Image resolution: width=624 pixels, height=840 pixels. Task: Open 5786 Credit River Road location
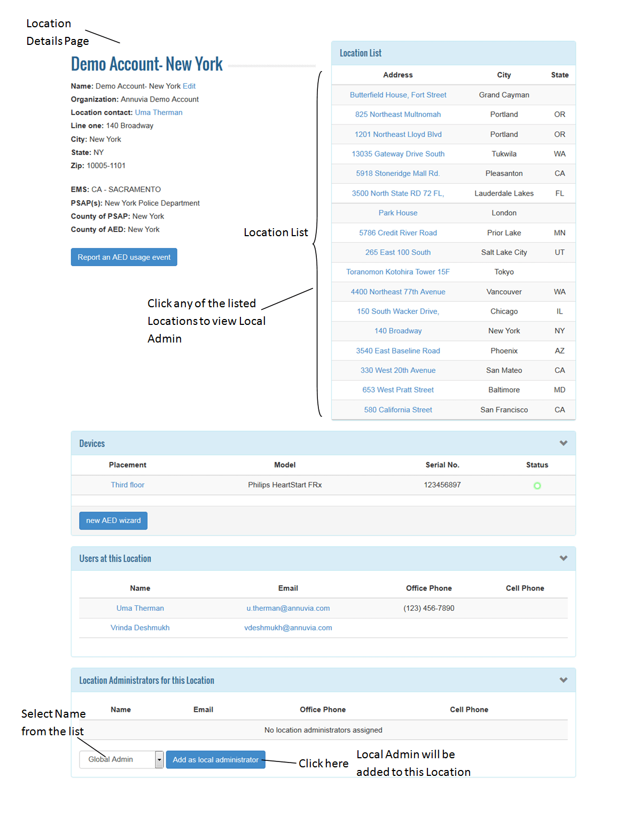pyautogui.click(x=398, y=232)
